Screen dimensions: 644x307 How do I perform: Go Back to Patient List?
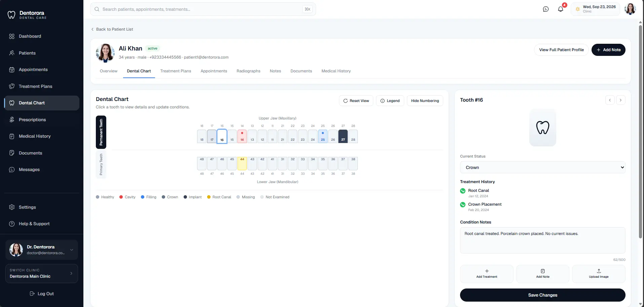tap(112, 29)
